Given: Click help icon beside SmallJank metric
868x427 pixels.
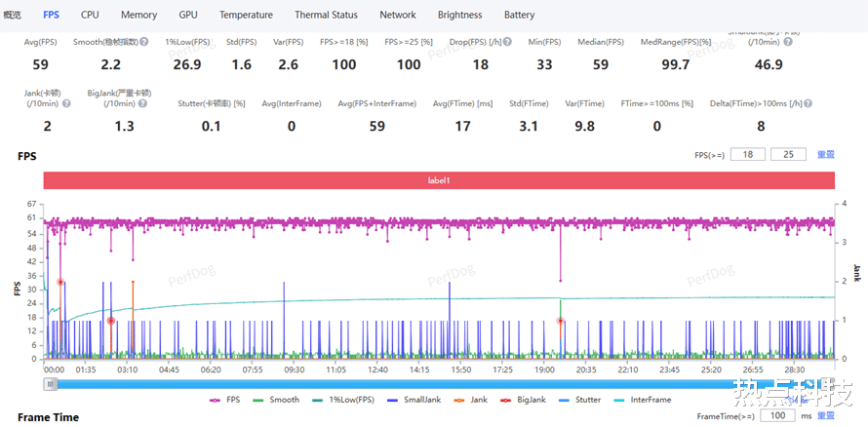Looking at the screenshot, I should click(x=787, y=42).
